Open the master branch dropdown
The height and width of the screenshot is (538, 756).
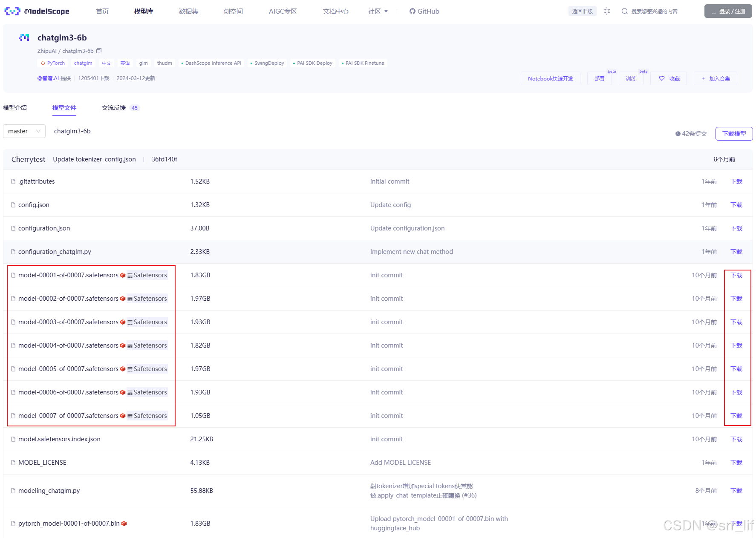24,131
